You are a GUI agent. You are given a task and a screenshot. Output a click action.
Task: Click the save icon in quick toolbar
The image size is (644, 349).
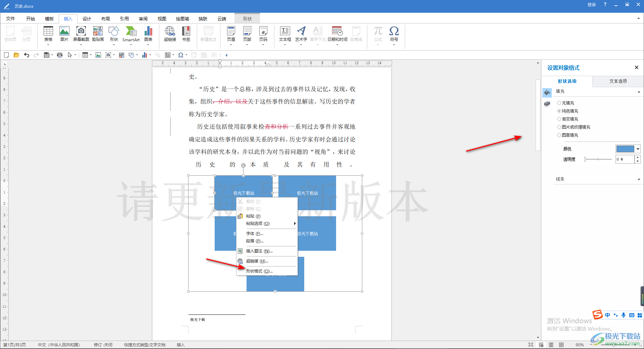point(47,55)
